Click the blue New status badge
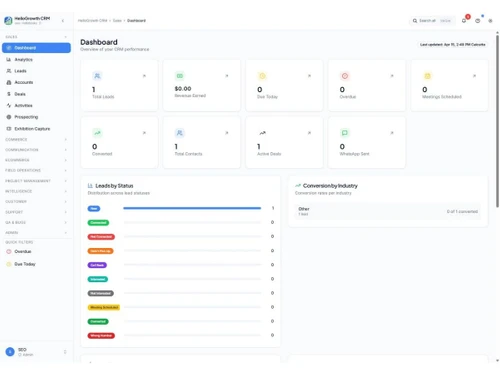This screenshot has width=500, height=375. point(94,209)
